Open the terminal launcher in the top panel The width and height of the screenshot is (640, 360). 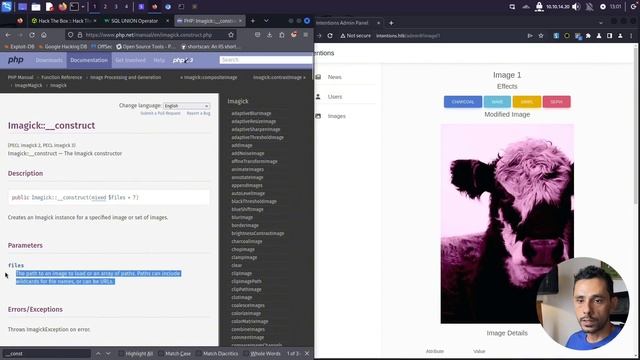[x=74, y=7]
